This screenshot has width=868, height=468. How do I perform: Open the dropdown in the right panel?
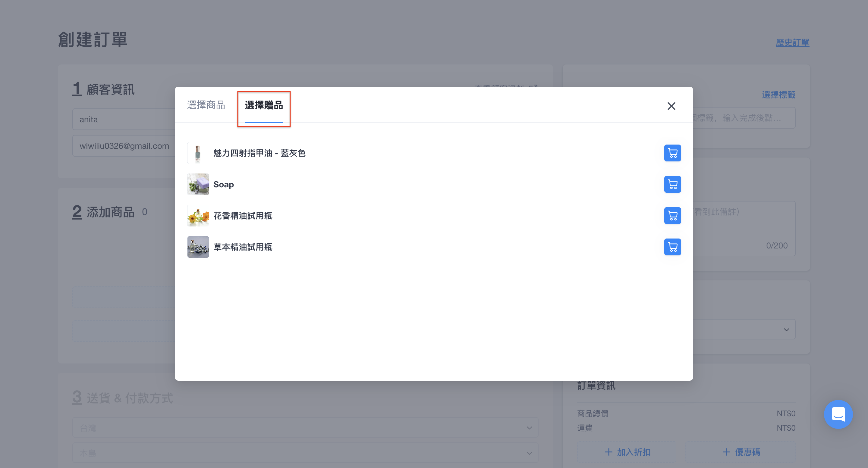(744, 329)
